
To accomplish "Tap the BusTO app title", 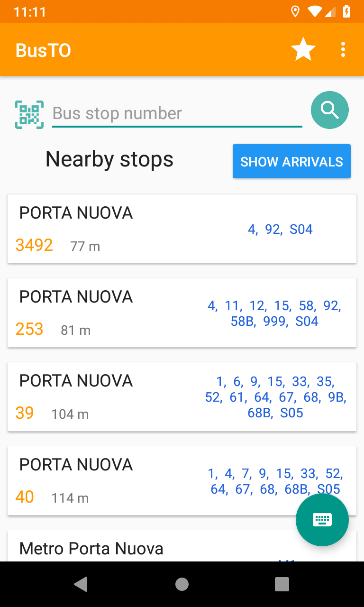I will (x=43, y=50).
